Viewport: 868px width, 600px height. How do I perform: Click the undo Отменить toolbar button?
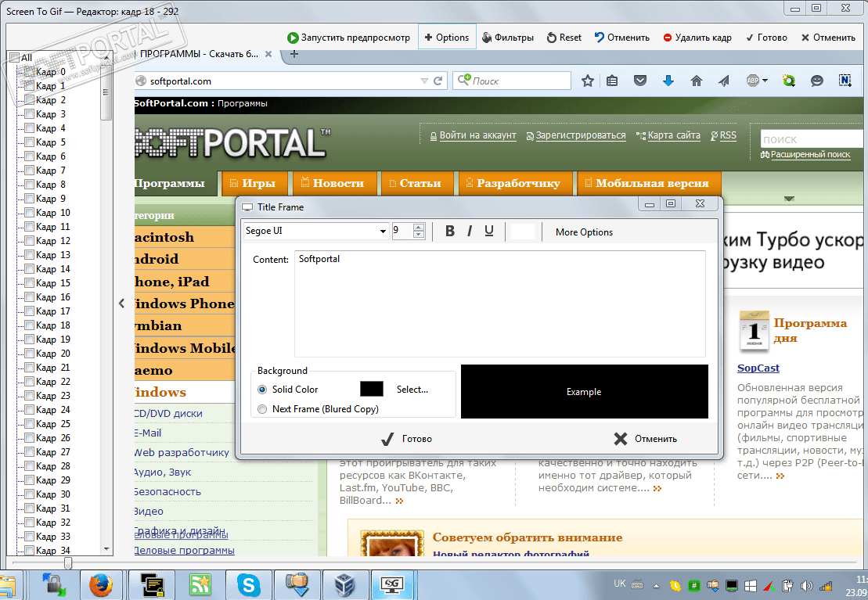coord(621,38)
